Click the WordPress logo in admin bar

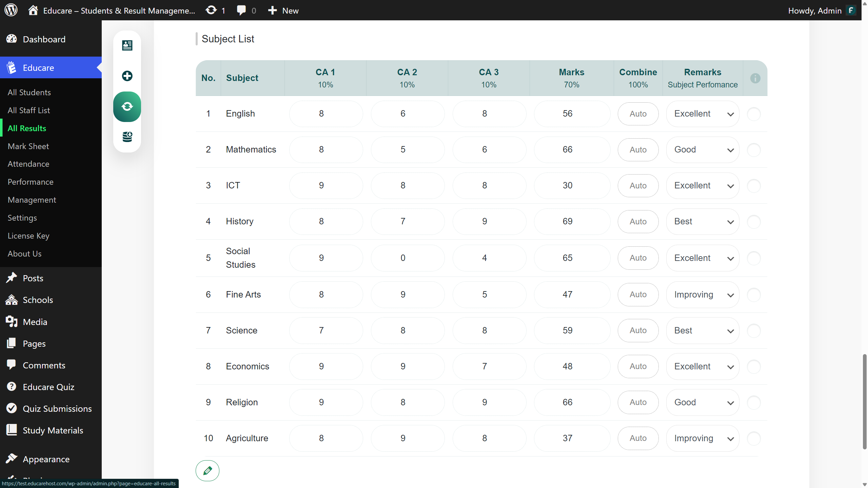point(11,10)
